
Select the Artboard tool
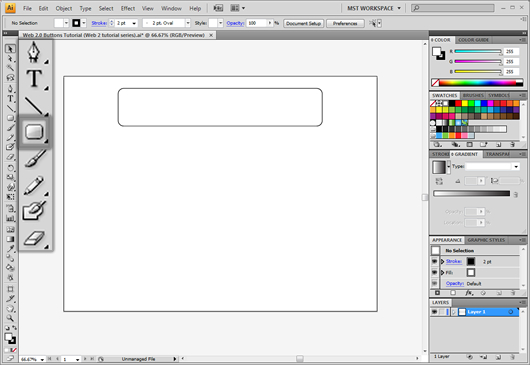[x=10, y=289]
